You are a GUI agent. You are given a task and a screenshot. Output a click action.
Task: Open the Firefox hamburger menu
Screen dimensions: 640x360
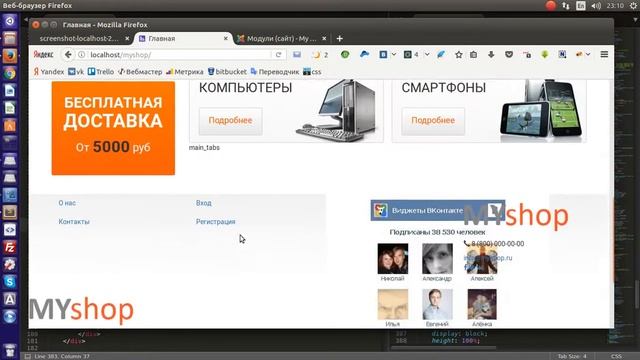[x=604, y=54]
